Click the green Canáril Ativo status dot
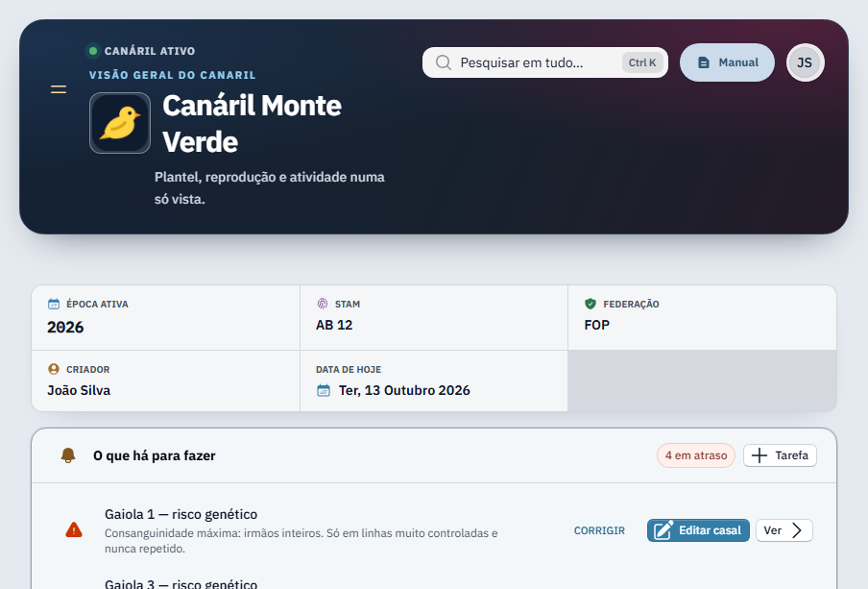Screen dimensions: 868x589 coord(93,51)
